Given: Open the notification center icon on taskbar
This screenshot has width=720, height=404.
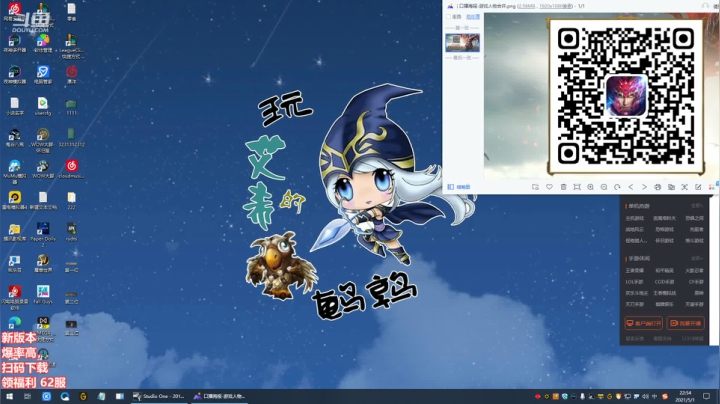Looking at the screenshot, I should click(x=707, y=396).
